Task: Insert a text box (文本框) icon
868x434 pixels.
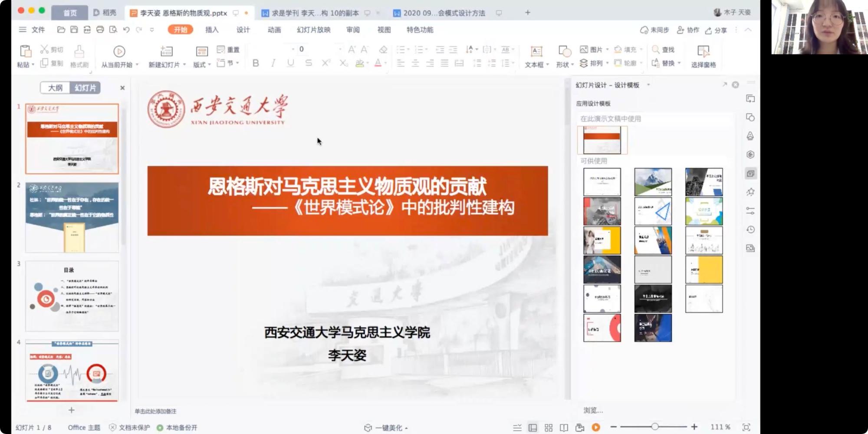Action: pyautogui.click(x=536, y=52)
